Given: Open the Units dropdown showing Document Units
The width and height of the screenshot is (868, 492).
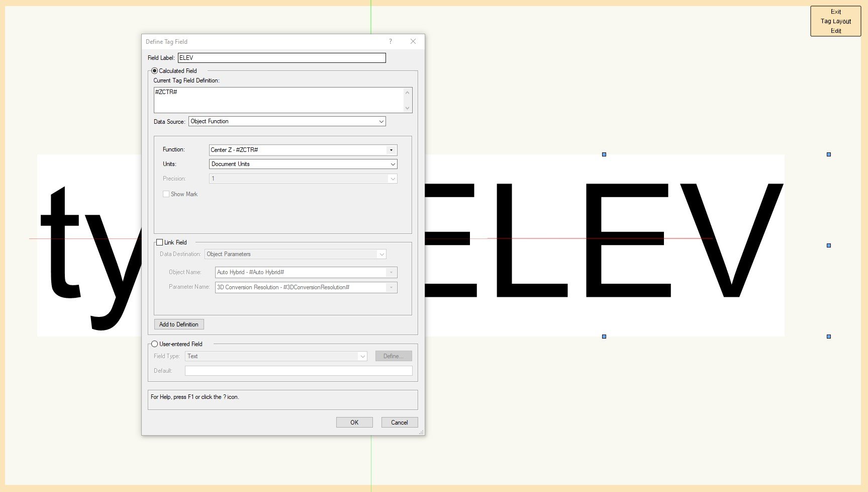Looking at the screenshot, I should [x=393, y=163].
